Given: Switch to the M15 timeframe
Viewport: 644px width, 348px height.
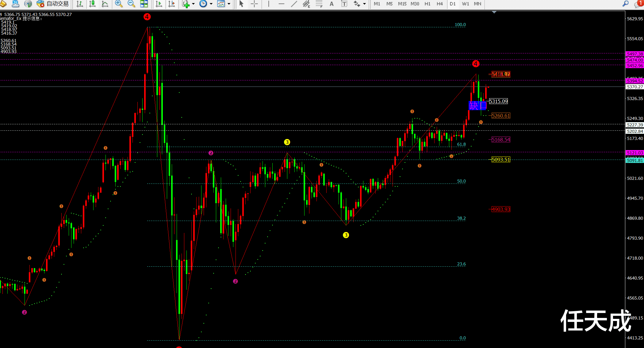Looking at the screenshot, I should 402,4.
